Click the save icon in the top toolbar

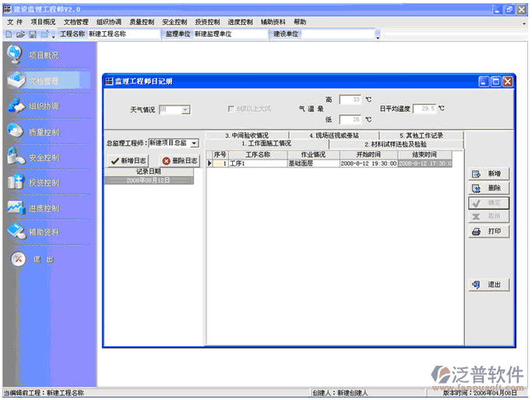pyautogui.click(x=33, y=35)
